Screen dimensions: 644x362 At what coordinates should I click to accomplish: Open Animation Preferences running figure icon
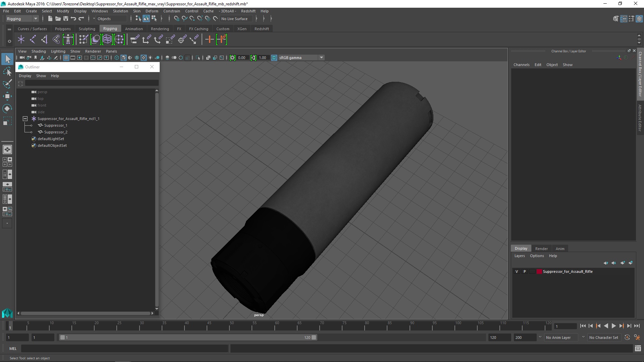[637, 338]
